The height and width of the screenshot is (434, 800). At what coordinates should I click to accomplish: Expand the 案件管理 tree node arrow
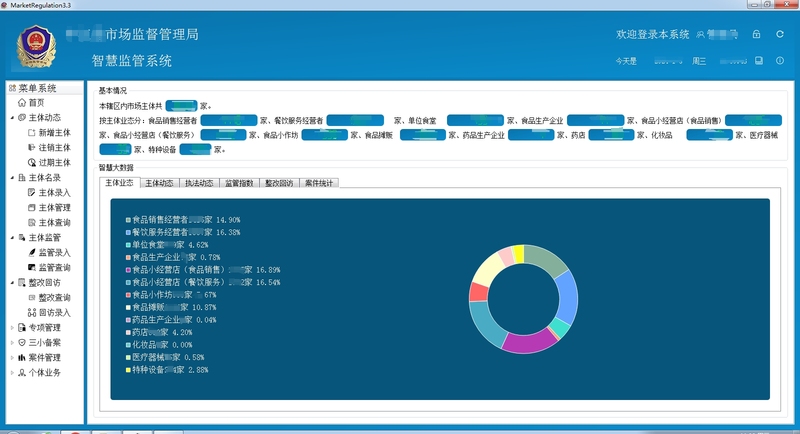[x=12, y=358]
